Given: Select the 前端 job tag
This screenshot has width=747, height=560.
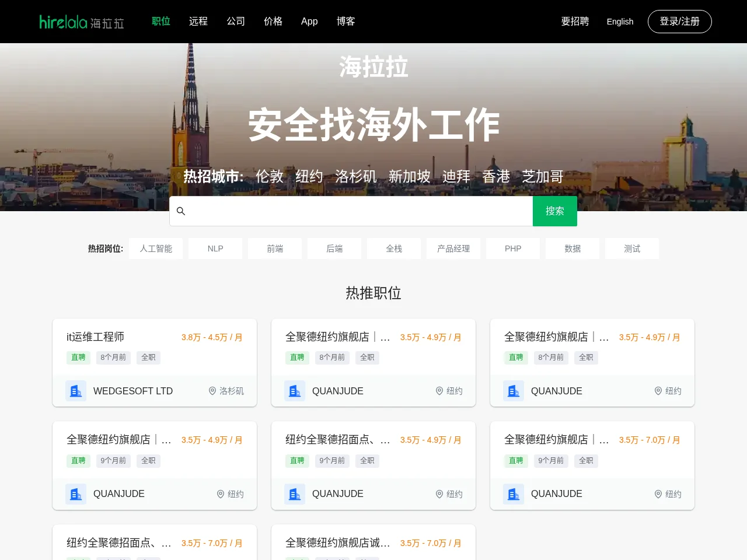Looking at the screenshot, I should pos(275,249).
